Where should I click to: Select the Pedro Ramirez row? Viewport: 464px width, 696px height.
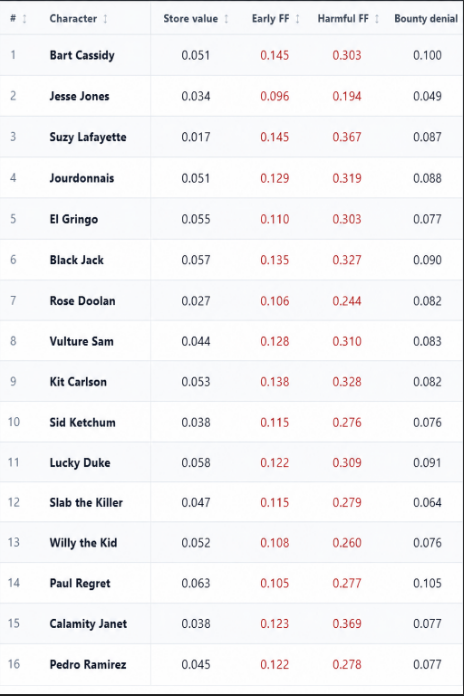click(231, 664)
